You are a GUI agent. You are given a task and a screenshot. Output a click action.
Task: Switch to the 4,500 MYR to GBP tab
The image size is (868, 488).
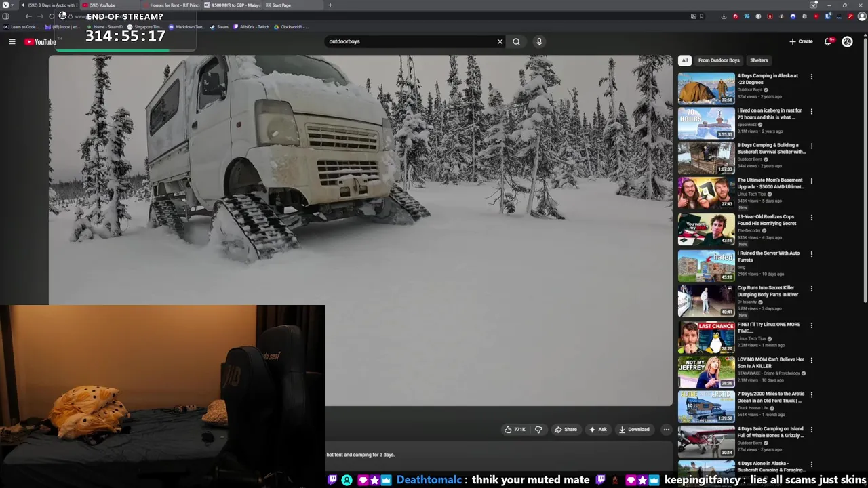point(232,5)
